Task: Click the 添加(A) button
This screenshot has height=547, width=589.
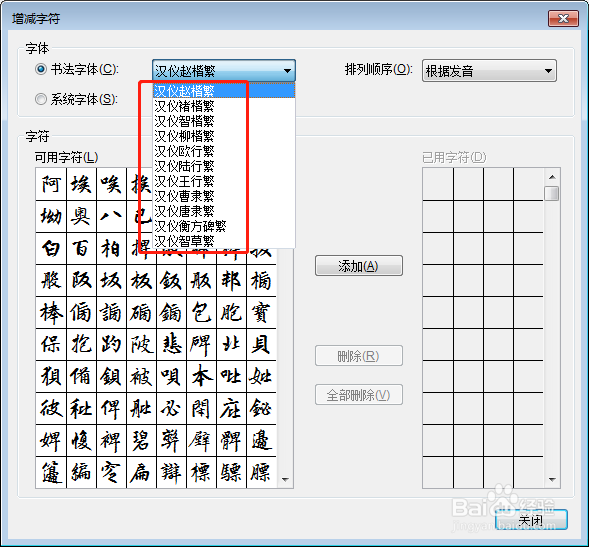Action: [x=359, y=266]
